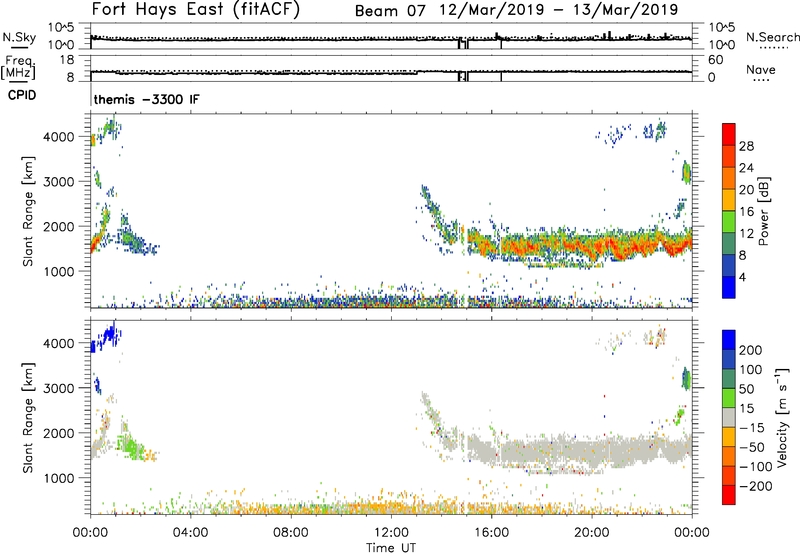The image size is (800, 554).
Task: Click the velocity panel "Slant Range [km]" label
Action: (x=28, y=417)
